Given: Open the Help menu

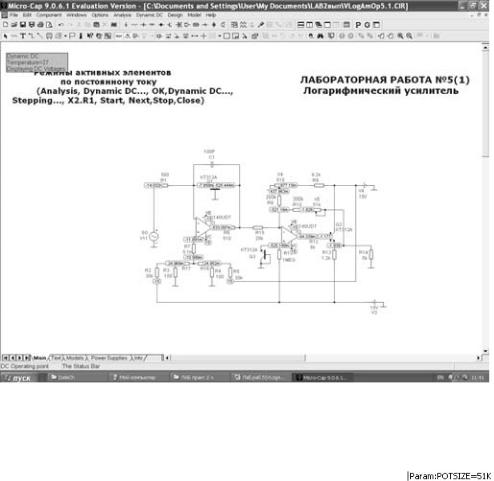Looking at the screenshot, I should tap(211, 15).
